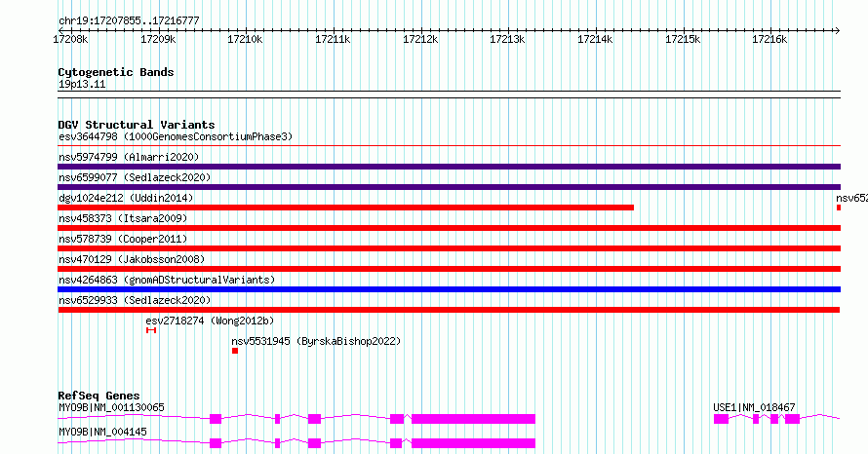Click the nsv458373 red variant bar
The height and width of the screenshot is (454, 868).
tap(449, 228)
